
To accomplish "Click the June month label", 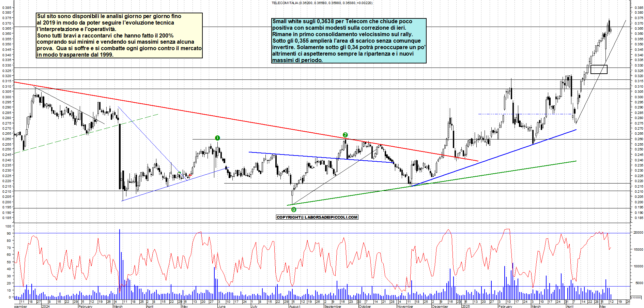I will pos(221,306).
